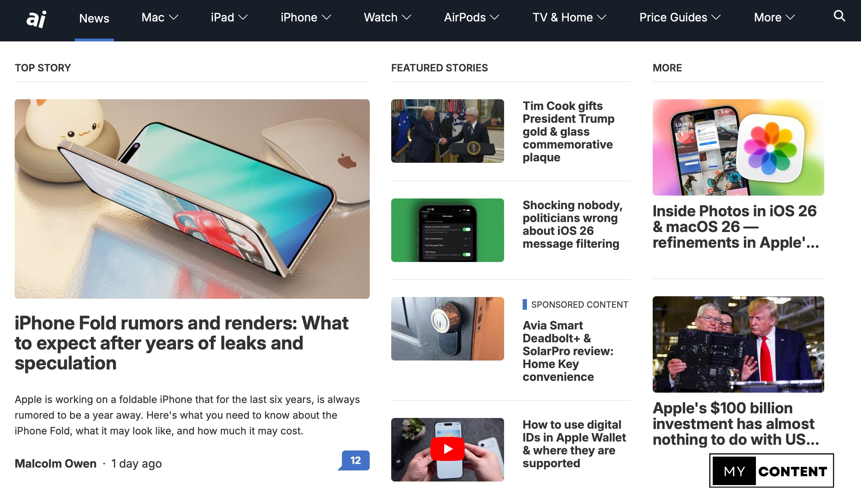Expand the More menu
Image resolution: width=861 pixels, height=504 pixels.
pos(774,17)
